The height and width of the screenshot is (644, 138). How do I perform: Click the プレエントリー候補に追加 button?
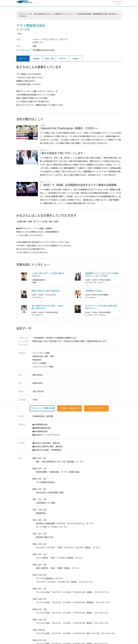[42, 408]
